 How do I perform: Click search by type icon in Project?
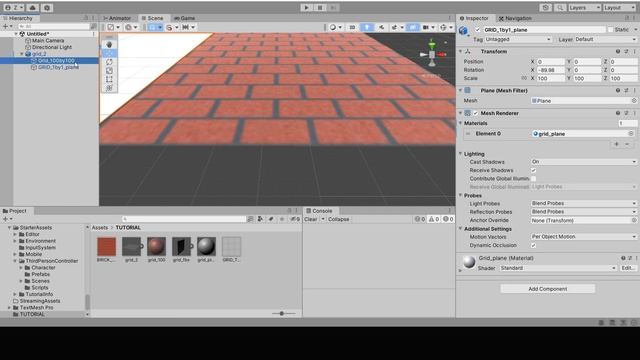(x=260, y=219)
